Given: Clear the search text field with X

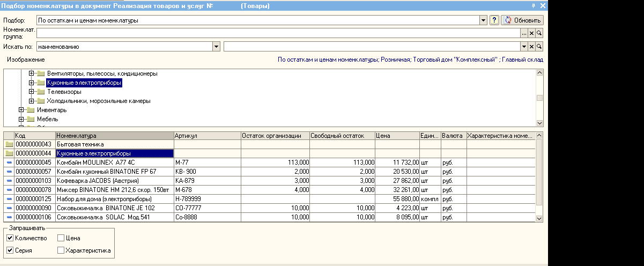Looking at the screenshot, I should point(531,47).
